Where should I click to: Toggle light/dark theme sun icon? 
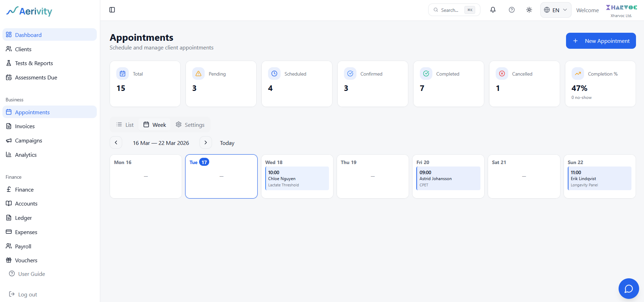pos(529,10)
